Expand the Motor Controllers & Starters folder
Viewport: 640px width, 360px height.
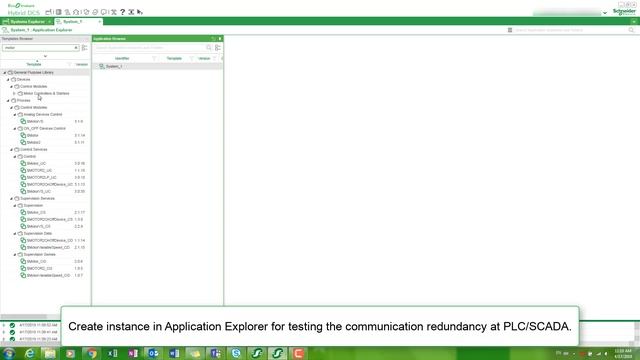pyautogui.click(x=14, y=93)
